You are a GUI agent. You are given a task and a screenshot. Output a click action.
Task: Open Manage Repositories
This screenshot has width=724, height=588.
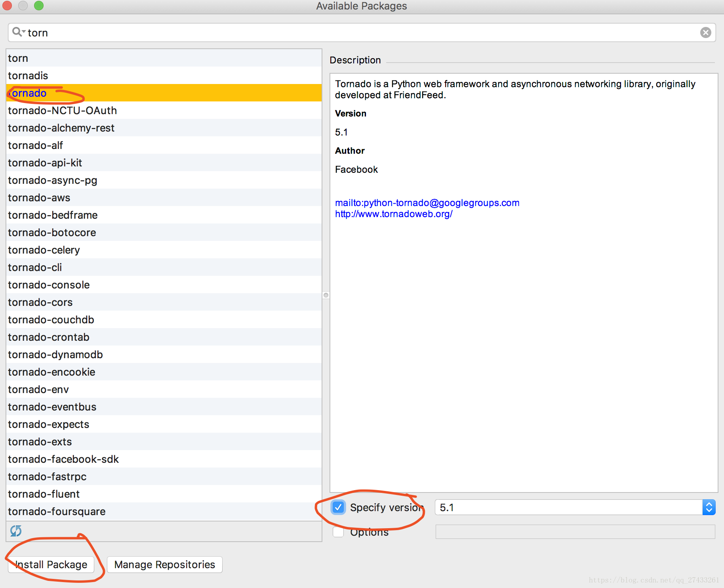165,565
